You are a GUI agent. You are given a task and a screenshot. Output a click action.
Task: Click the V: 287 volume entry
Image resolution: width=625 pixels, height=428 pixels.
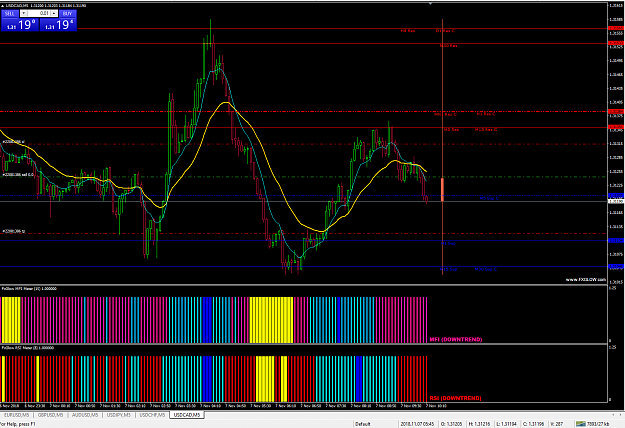tap(556, 424)
